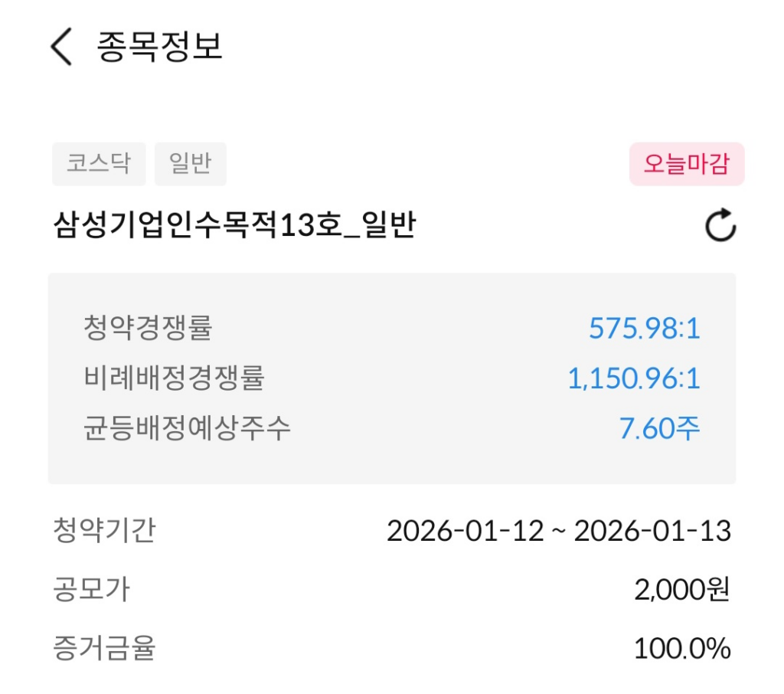Screen dimensions: 784x694
Task: Tap the start date 2026-01-12
Action: point(465,531)
